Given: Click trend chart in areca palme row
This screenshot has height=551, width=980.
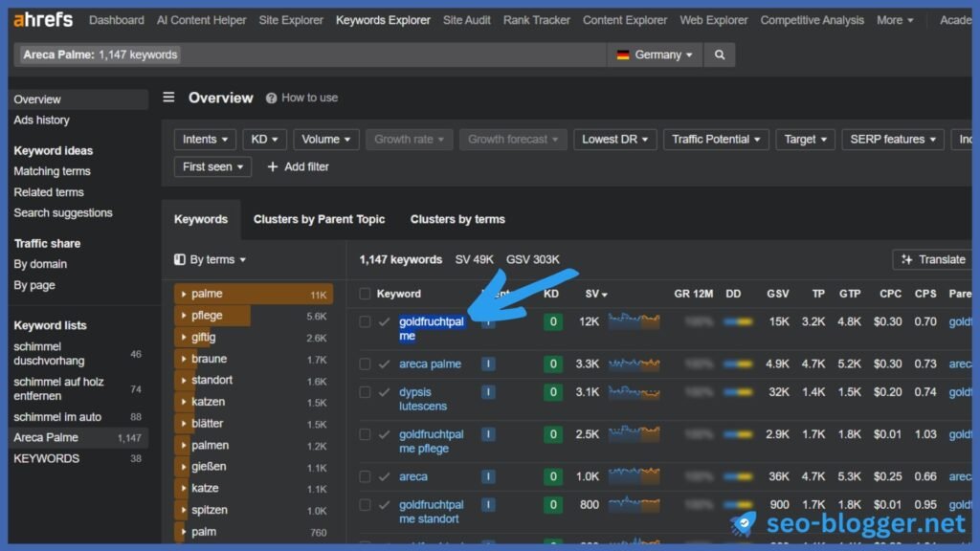Looking at the screenshot, I should point(634,364).
